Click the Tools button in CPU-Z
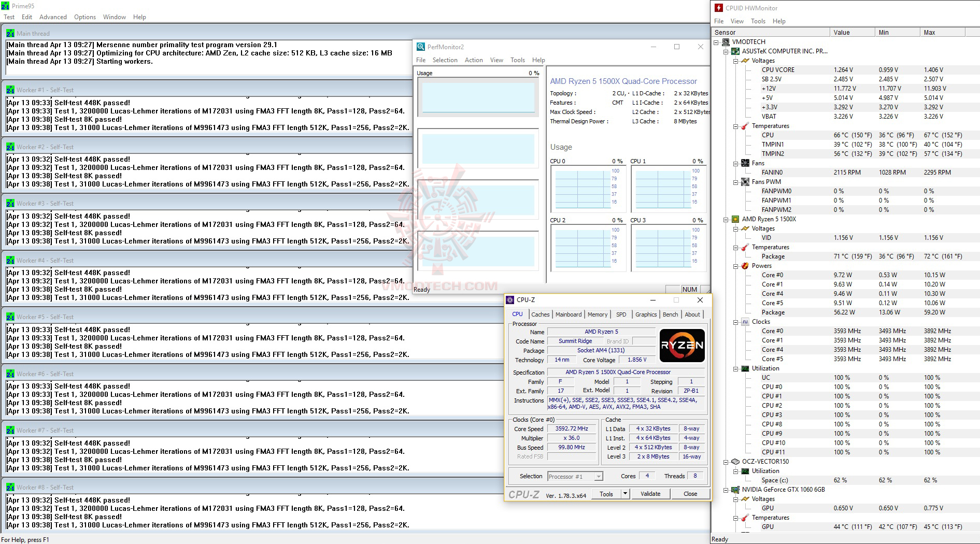 tap(606, 494)
